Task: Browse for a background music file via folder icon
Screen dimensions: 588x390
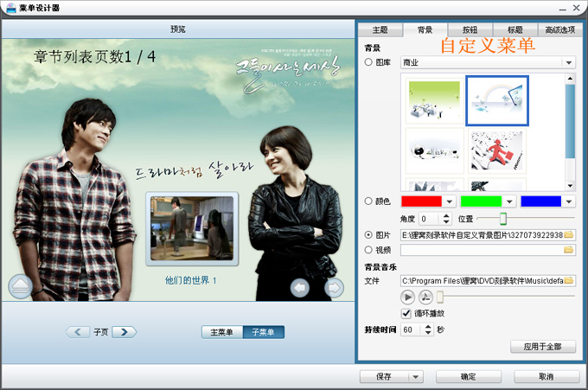Action: [569, 280]
